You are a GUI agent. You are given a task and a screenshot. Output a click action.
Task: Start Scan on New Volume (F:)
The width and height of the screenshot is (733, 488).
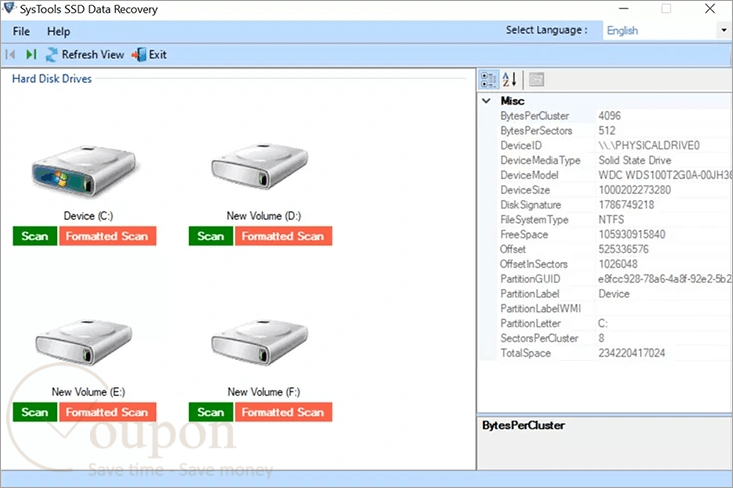(211, 412)
